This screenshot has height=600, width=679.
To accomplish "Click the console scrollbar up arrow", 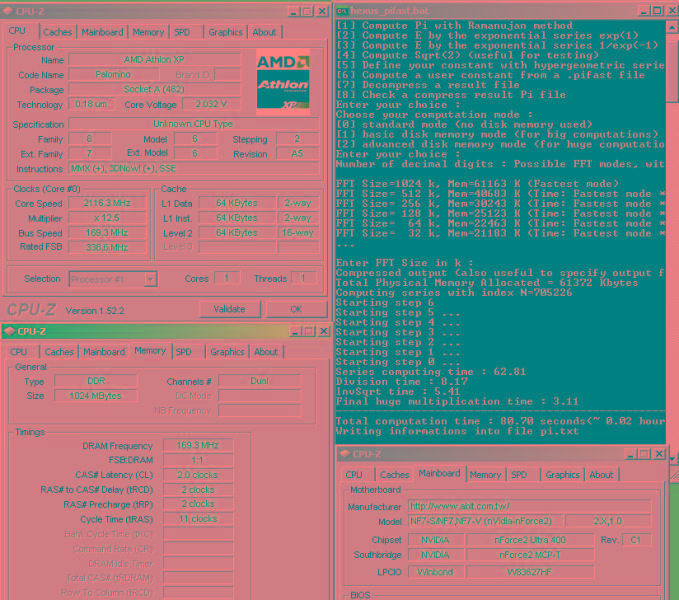I will coord(672,27).
